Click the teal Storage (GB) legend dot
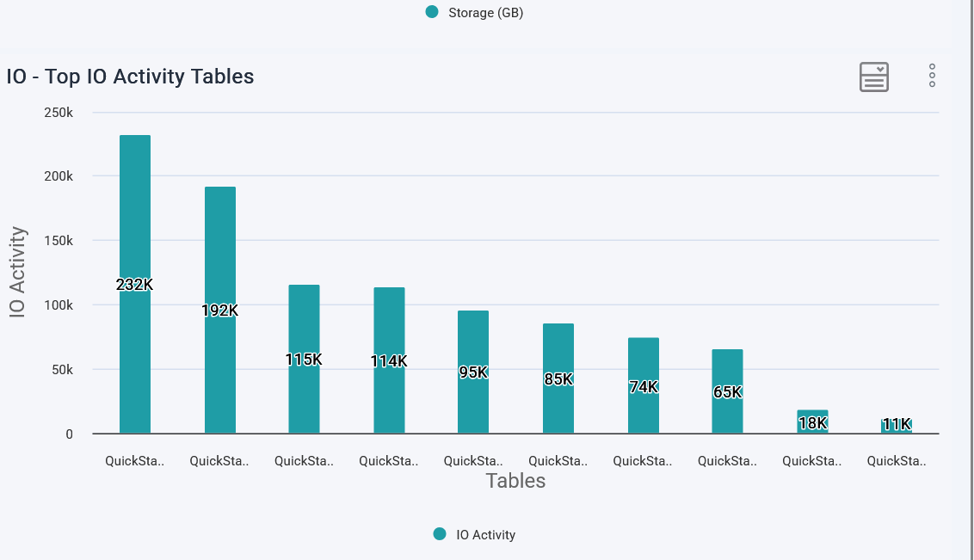This screenshot has height=560, width=974. coord(432,12)
